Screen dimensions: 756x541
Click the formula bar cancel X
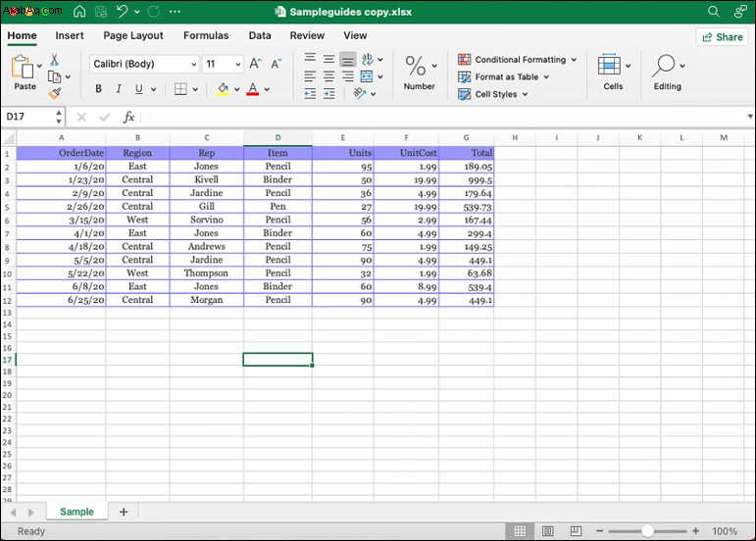[81, 117]
